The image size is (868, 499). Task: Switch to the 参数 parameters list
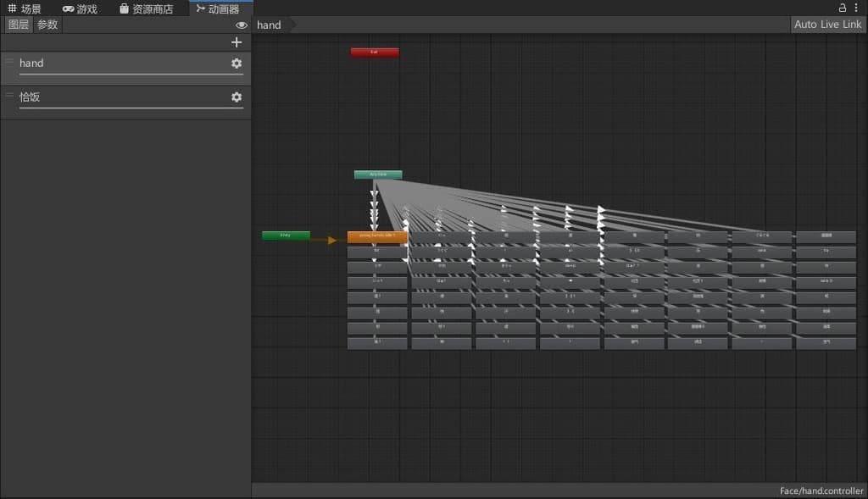point(47,25)
